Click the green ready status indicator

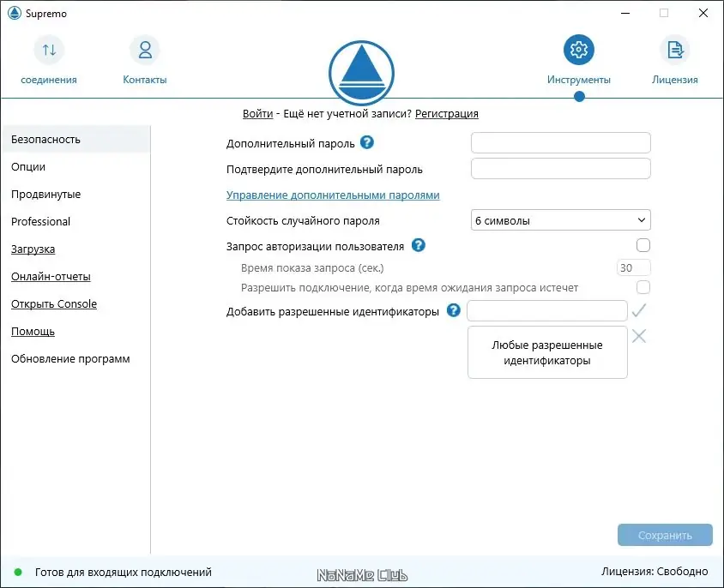point(18,573)
